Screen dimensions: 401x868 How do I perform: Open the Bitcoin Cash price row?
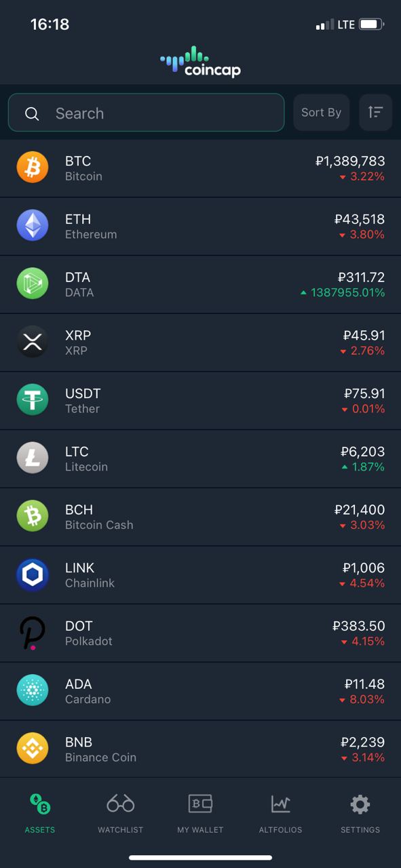[x=200, y=517]
